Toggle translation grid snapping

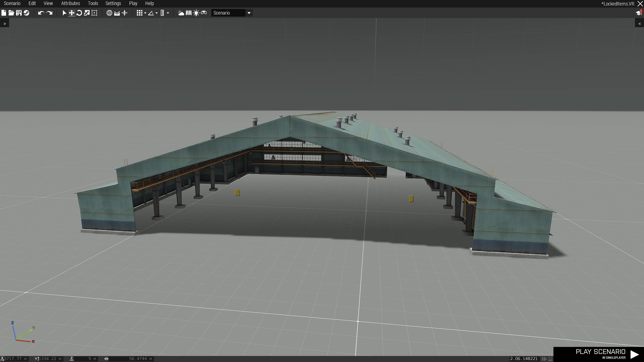140,13
